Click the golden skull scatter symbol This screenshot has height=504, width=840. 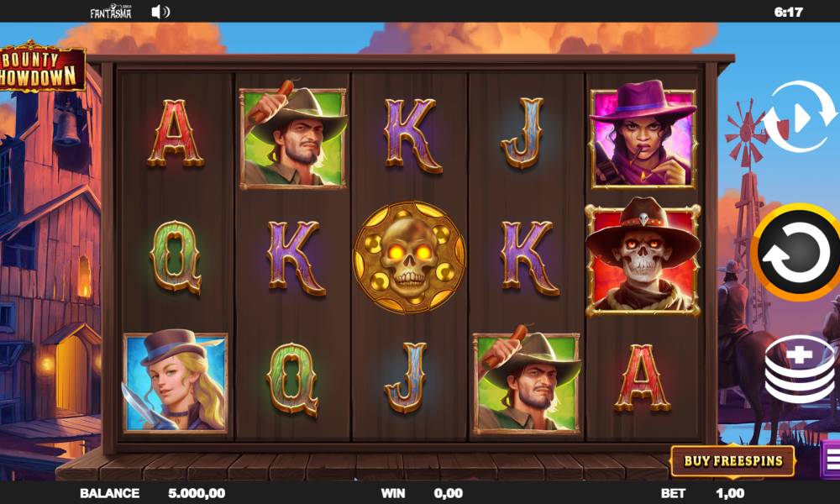(409, 257)
